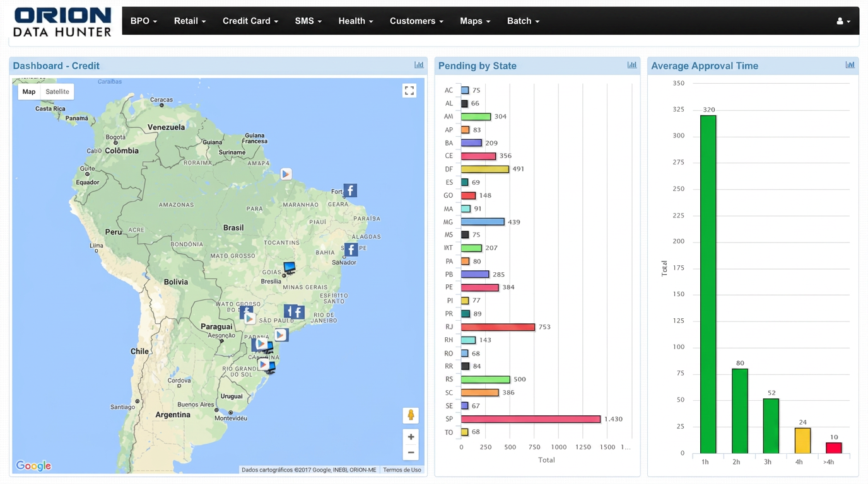Zoom out the map with minus button
The width and height of the screenshot is (868, 484).
[x=411, y=452]
